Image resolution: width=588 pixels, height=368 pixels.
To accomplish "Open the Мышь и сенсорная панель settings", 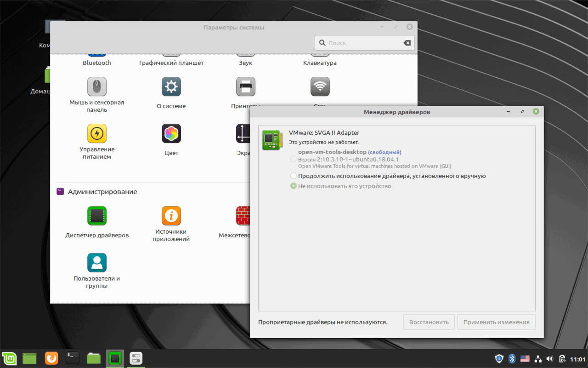I will [97, 86].
